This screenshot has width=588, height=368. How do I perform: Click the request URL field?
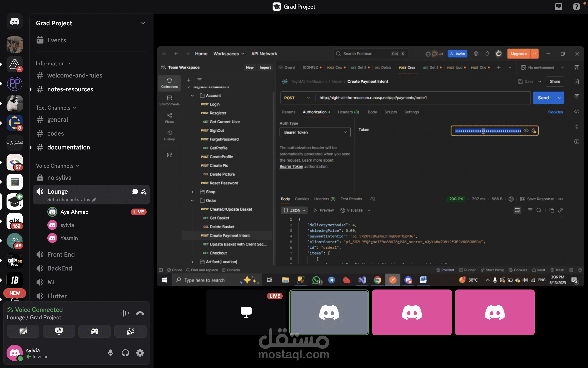click(x=423, y=98)
